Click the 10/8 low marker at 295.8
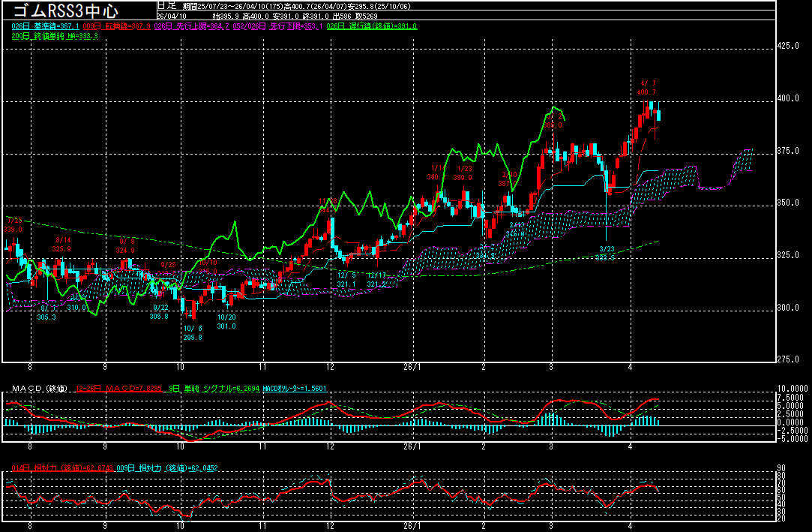This screenshot has height=532, width=812. coord(192,333)
